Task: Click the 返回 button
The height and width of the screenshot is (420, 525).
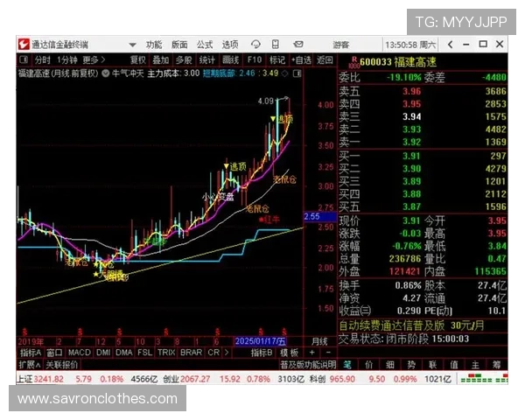Action: (x=324, y=60)
